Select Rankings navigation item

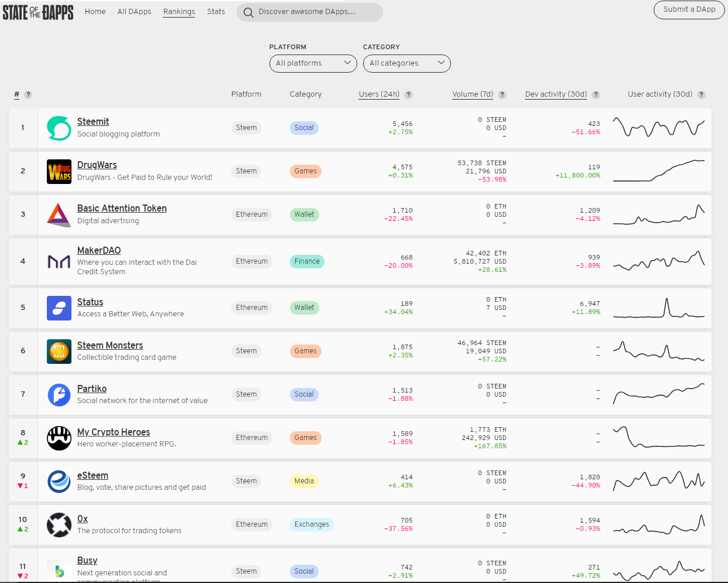(179, 12)
